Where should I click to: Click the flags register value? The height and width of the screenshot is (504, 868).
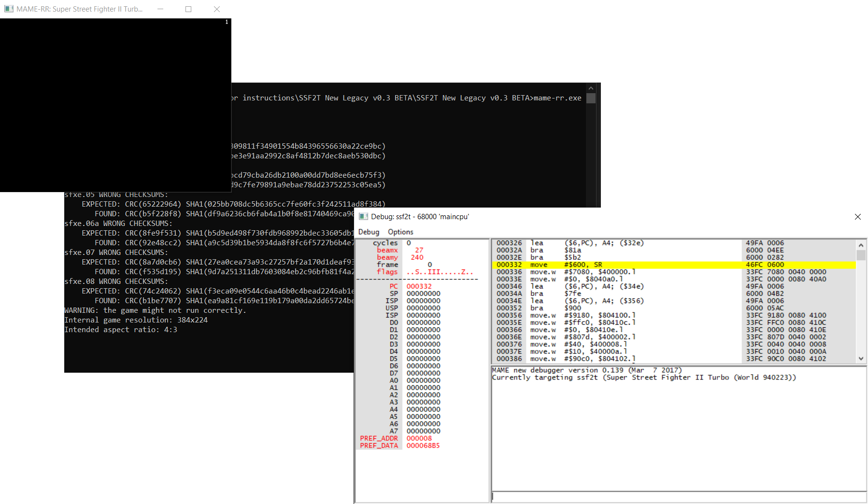click(x=440, y=272)
